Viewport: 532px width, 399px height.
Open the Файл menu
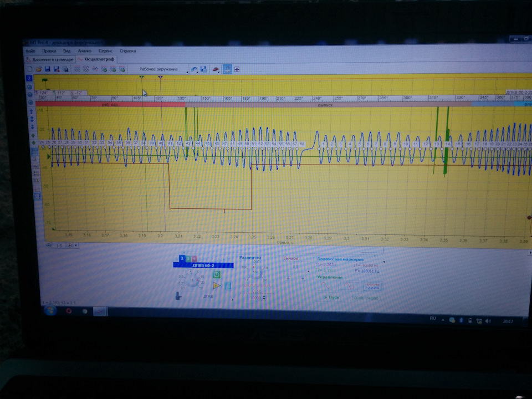coord(30,51)
